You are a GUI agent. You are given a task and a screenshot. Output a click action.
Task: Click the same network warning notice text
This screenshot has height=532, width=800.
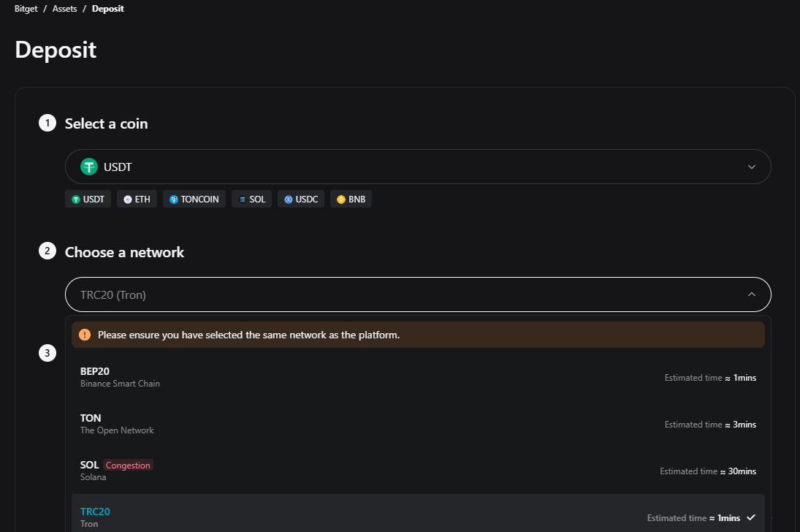click(248, 335)
